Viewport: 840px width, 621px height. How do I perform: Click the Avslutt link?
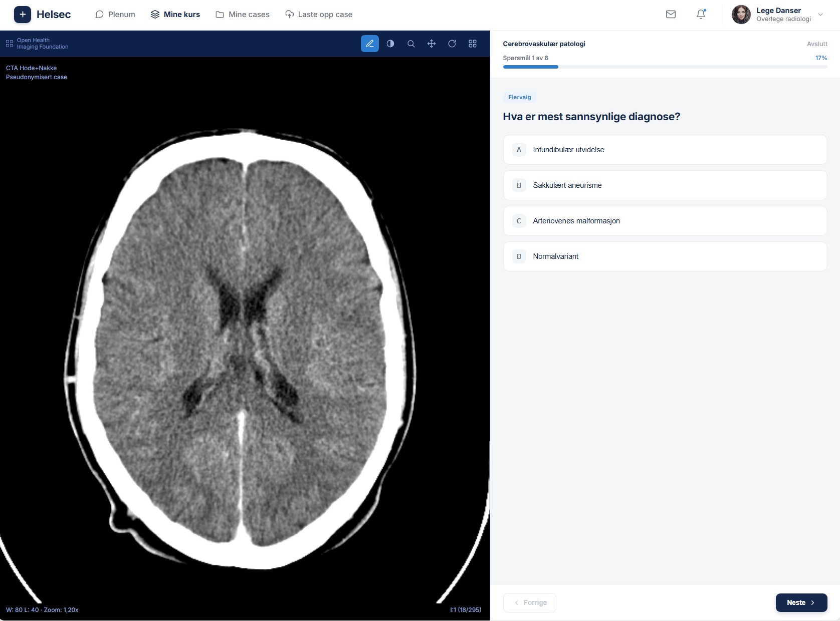click(x=817, y=44)
